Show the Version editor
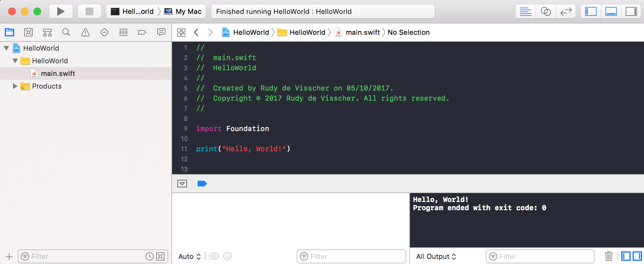Image resolution: width=644 pixels, height=264 pixels. click(x=566, y=12)
